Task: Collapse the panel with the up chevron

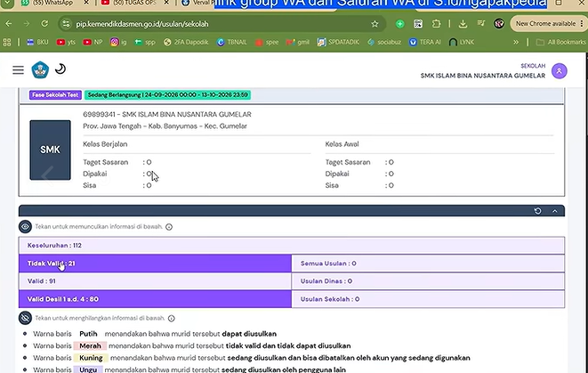Action: click(554, 211)
